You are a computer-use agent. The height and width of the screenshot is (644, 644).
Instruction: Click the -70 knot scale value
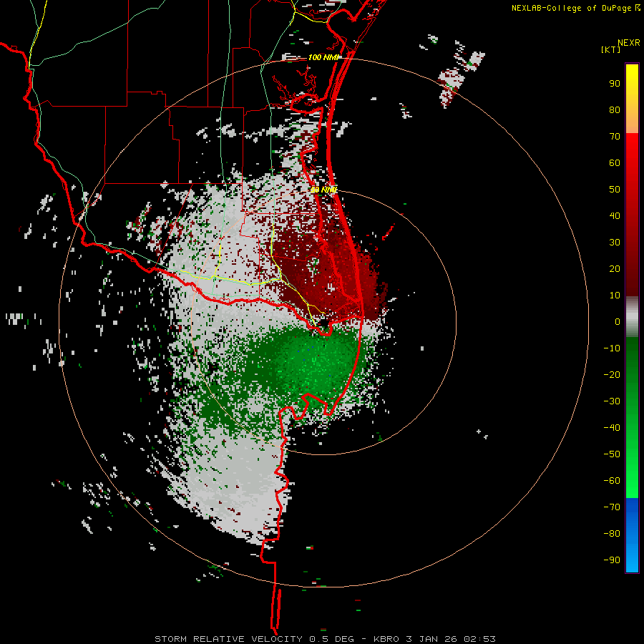point(612,507)
